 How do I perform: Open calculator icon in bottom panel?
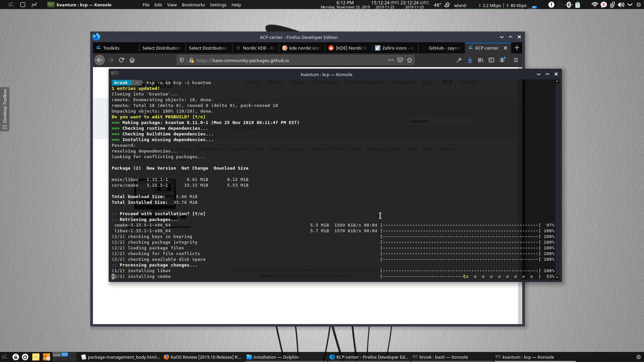click(46, 357)
